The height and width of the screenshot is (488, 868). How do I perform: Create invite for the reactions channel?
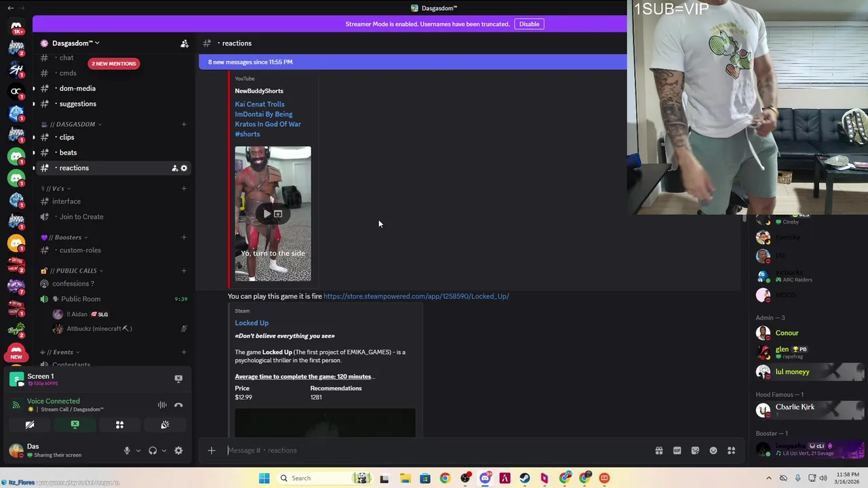point(174,168)
